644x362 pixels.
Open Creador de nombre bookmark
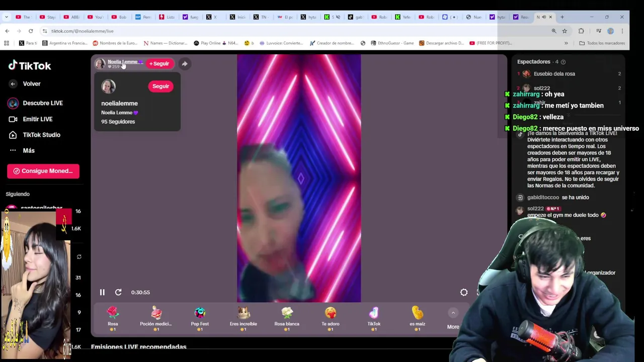(x=332, y=43)
